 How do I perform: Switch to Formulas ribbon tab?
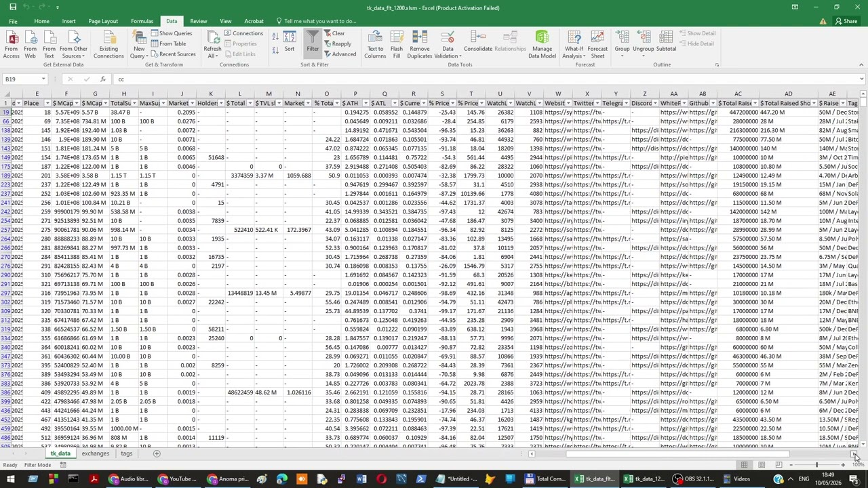tap(142, 21)
